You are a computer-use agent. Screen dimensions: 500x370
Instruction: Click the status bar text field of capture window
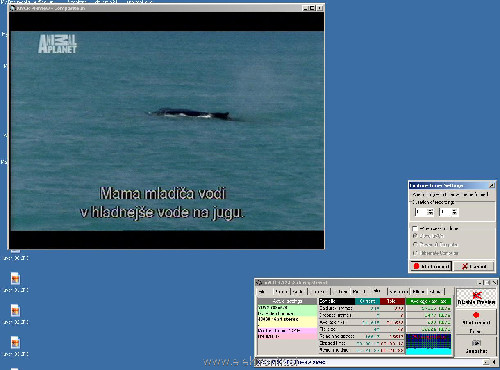coord(370,362)
